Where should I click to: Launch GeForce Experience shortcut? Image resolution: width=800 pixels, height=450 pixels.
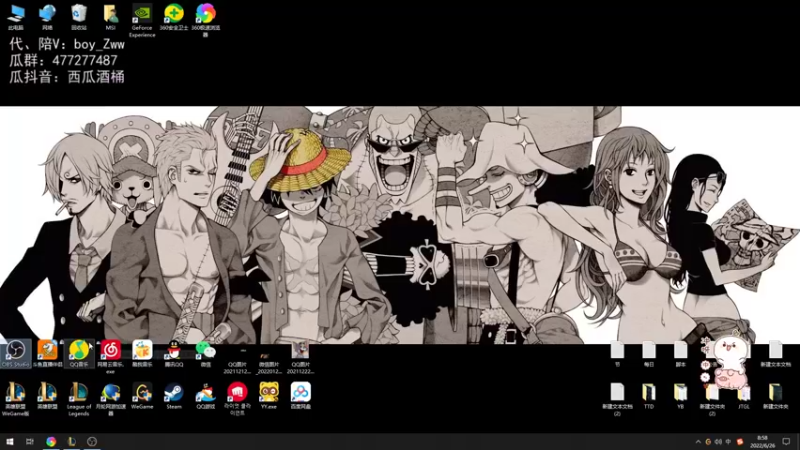point(142,20)
